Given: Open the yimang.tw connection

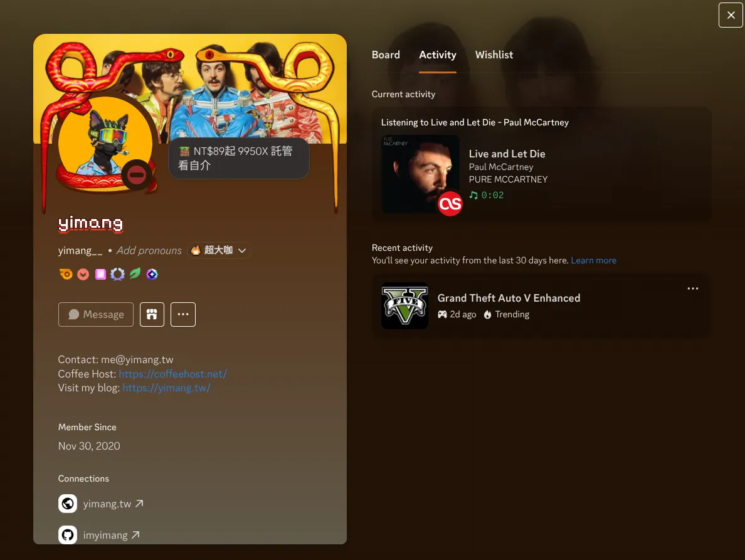Looking at the screenshot, I should coord(107,504).
